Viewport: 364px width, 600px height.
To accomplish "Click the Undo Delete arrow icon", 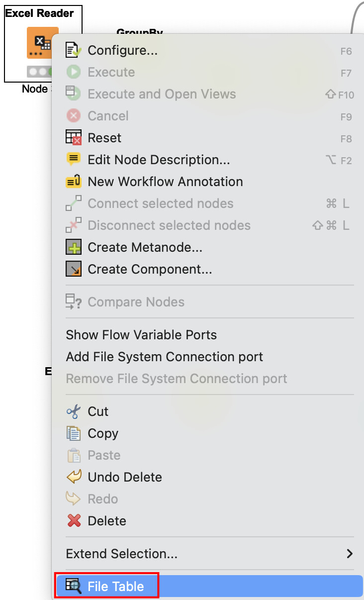I will (73, 477).
